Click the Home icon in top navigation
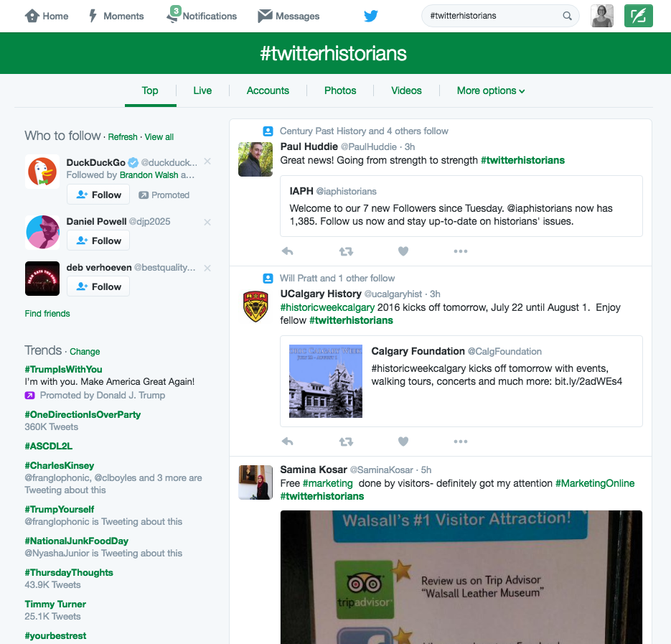Screen dimensions: 671x644 tap(32, 16)
